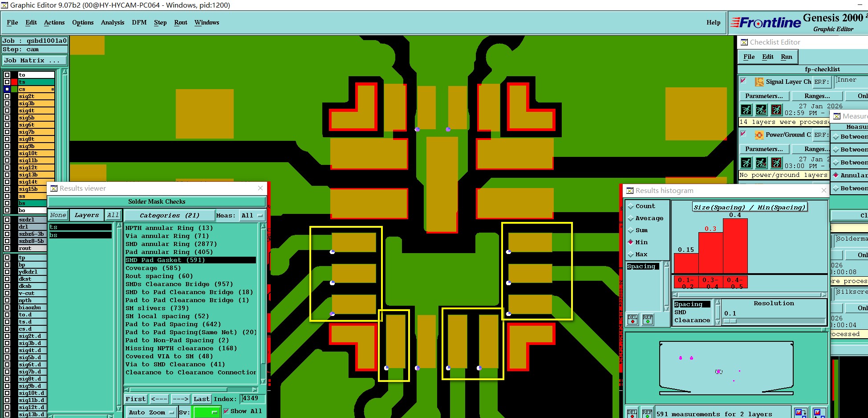Click second run icon under Power/Ground Checks
Screen dimensions: 868x418
[761, 163]
